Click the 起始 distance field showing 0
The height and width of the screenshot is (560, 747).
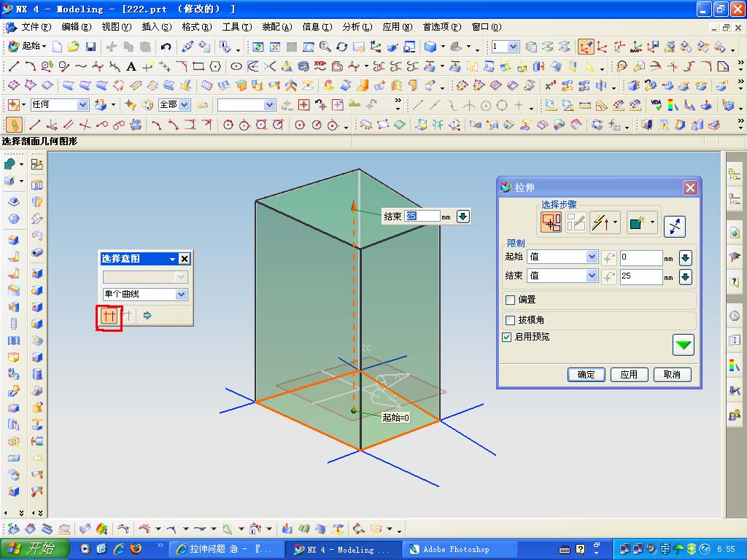(x=641, y=257)
